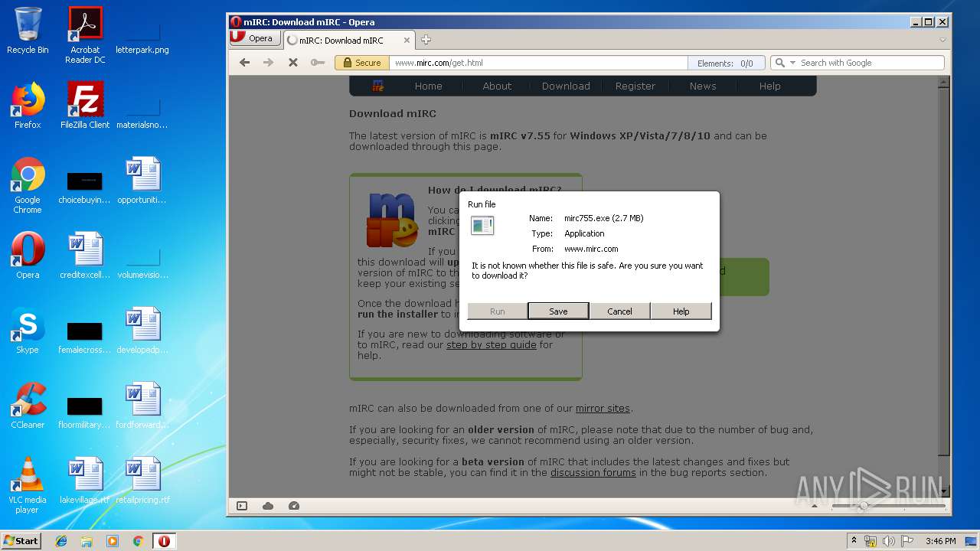Open the closed tabs dropdown arrow
The width and height of the screenshot is (980, 551).
point(942,40)
